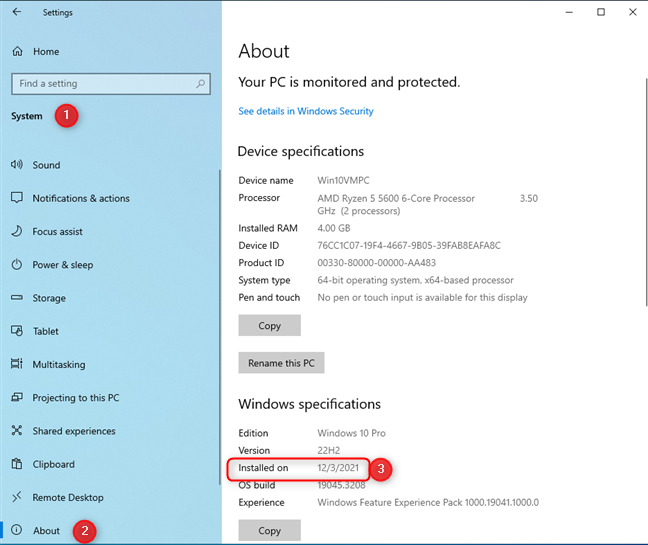Click the 4.00 GB RAM value
The width and height of the screenshot is (648, 545).
[x=334, y=228]
